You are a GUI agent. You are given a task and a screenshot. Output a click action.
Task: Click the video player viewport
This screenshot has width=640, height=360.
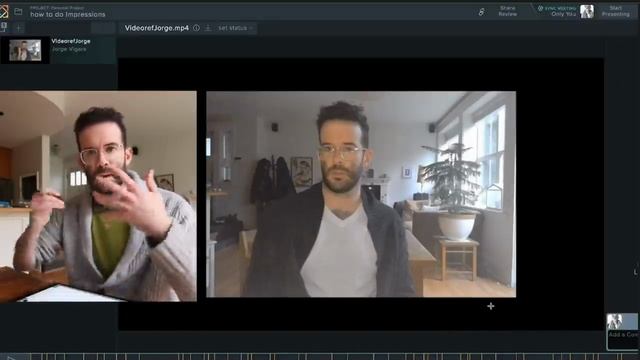(361, 194)
